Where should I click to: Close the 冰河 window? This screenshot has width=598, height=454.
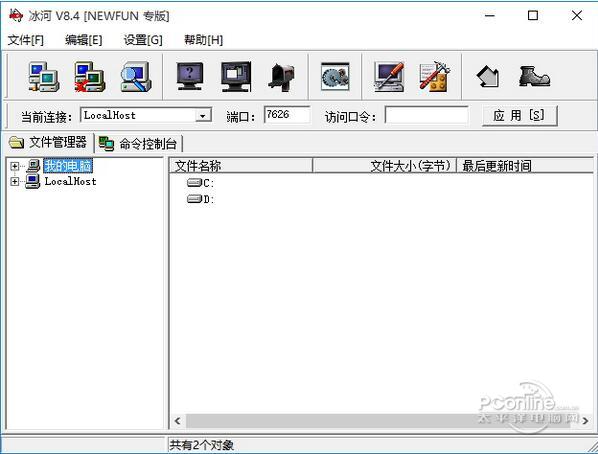pyautogui.click(x=577, y=16)
